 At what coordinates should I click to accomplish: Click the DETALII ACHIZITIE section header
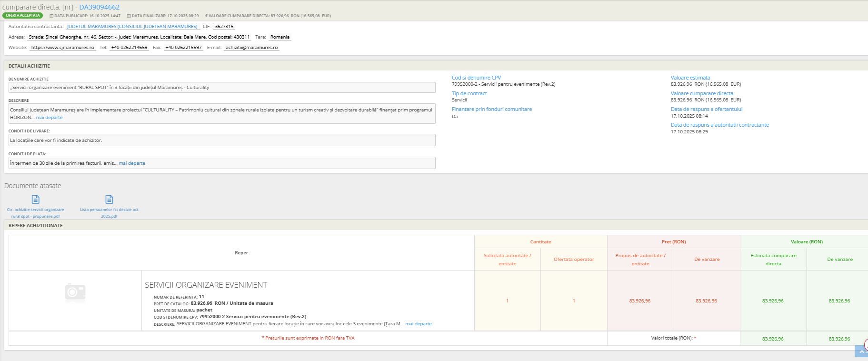point(29,66)
